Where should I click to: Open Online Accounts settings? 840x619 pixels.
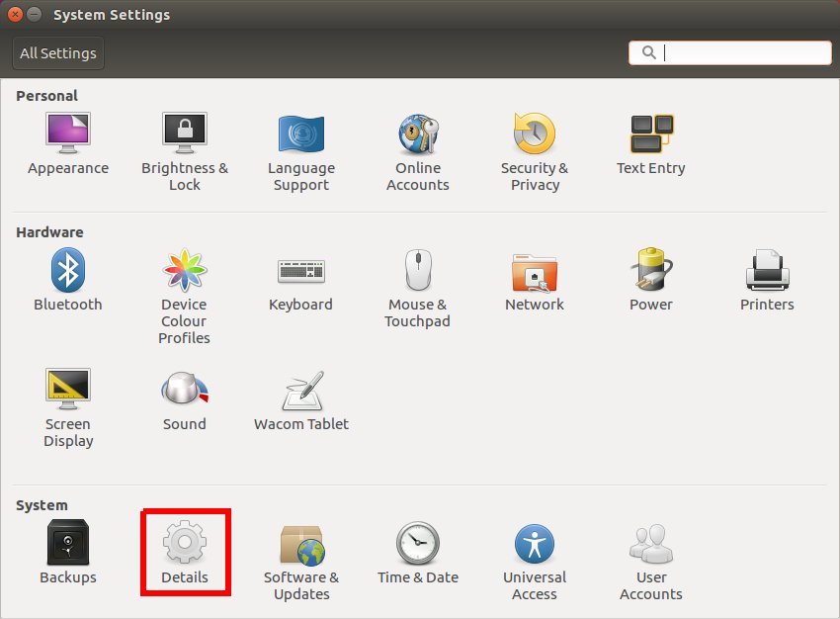pos(418,152)
